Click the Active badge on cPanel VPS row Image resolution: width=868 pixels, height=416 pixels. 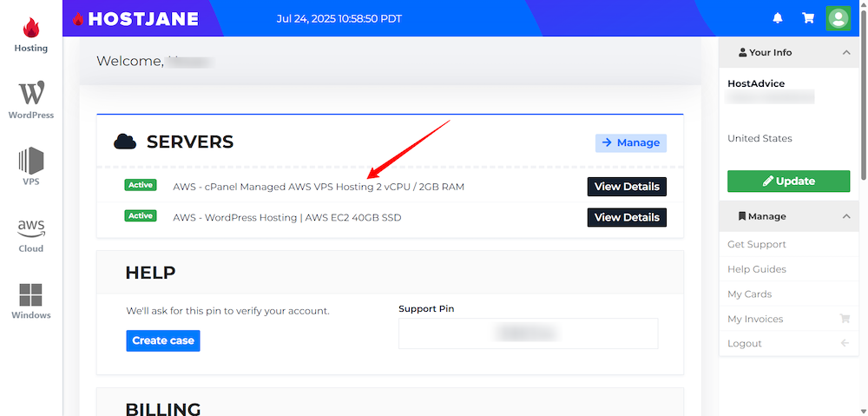141,185
